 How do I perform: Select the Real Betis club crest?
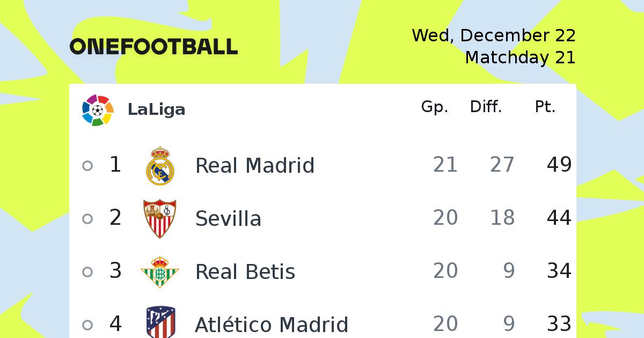pos(160,272)
